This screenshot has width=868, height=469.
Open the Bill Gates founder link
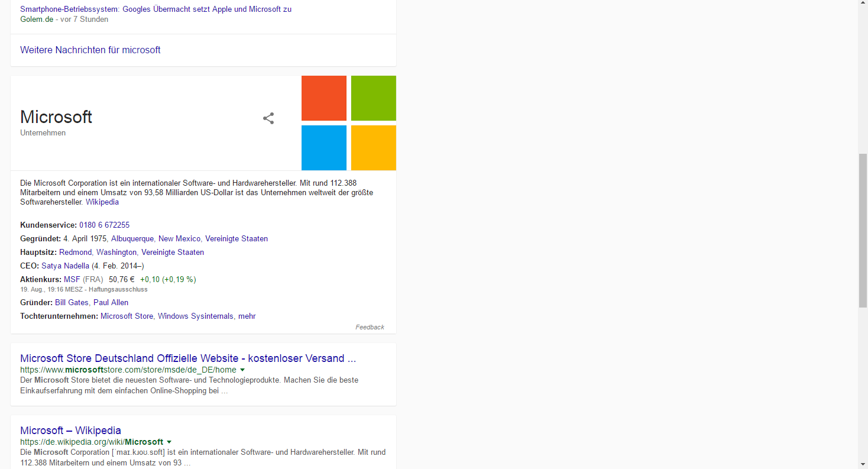[72, 303]
